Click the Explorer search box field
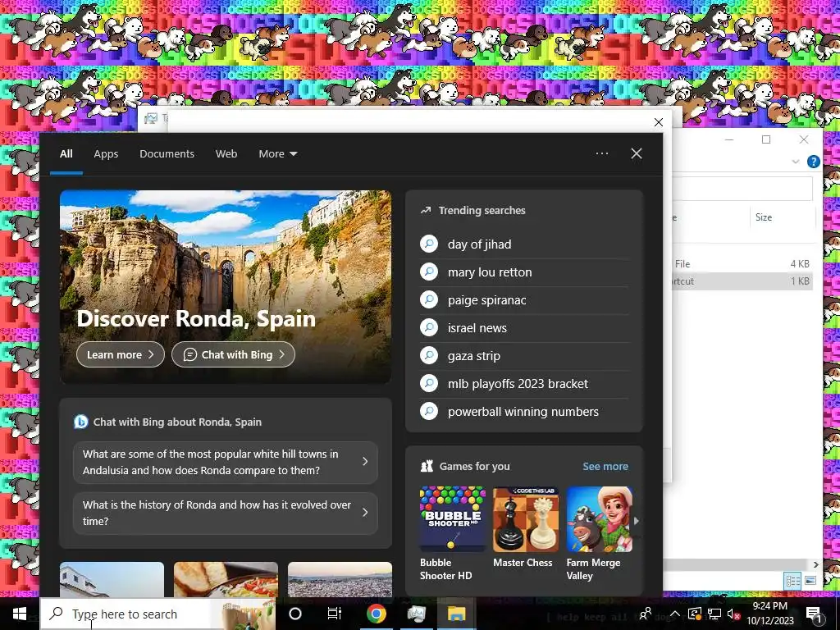This screenshot has height=630, width=840. click(x=742, y=188)
